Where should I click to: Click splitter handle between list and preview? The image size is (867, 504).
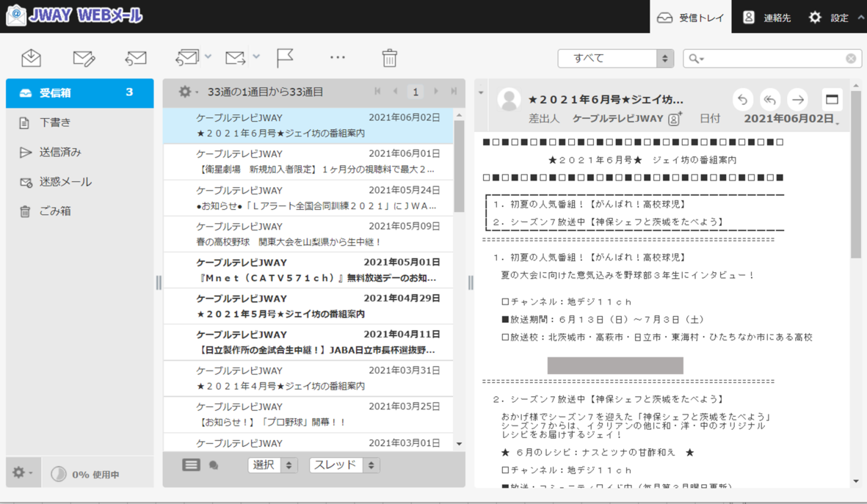[471, 282]
